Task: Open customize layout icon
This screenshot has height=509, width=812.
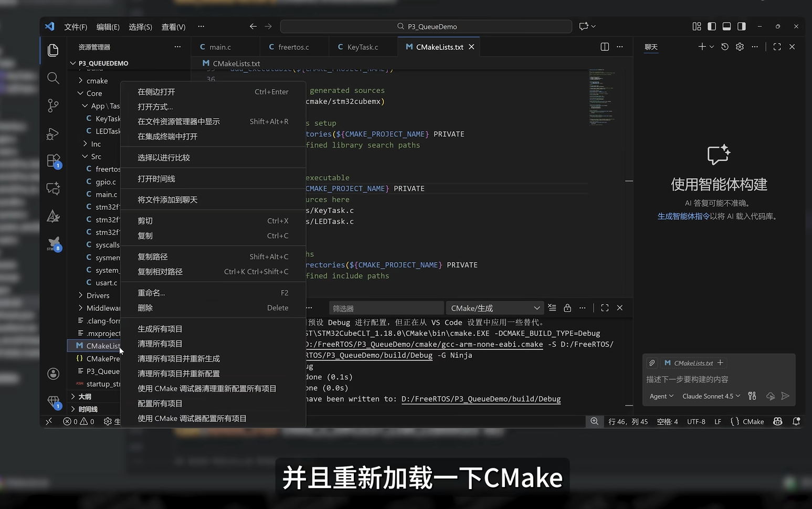Action: point(697,26)
